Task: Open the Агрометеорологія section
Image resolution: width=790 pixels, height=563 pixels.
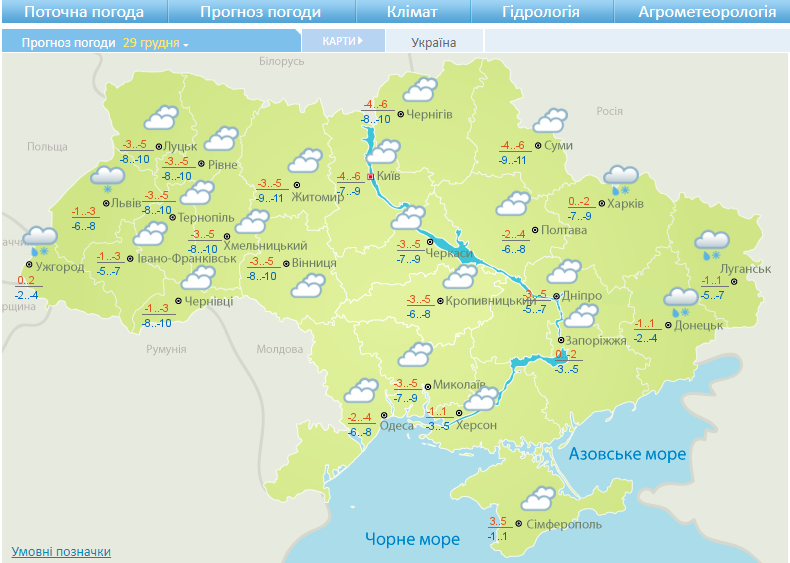Action: click(x=707, y=12)
